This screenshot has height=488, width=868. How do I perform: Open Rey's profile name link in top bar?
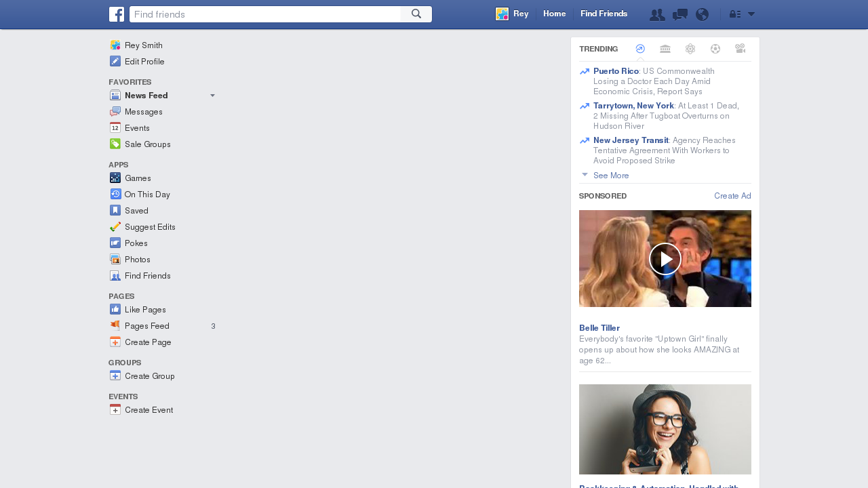[521, 14]
